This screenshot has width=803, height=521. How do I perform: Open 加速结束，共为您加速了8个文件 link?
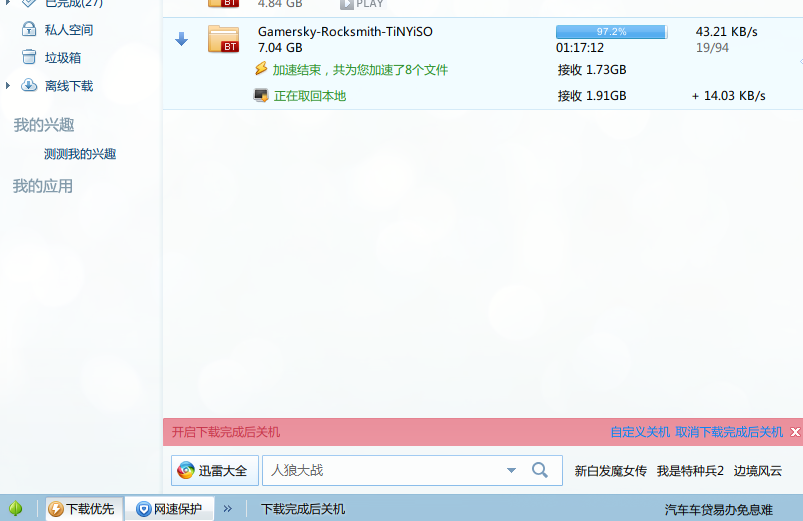point(360,70)
